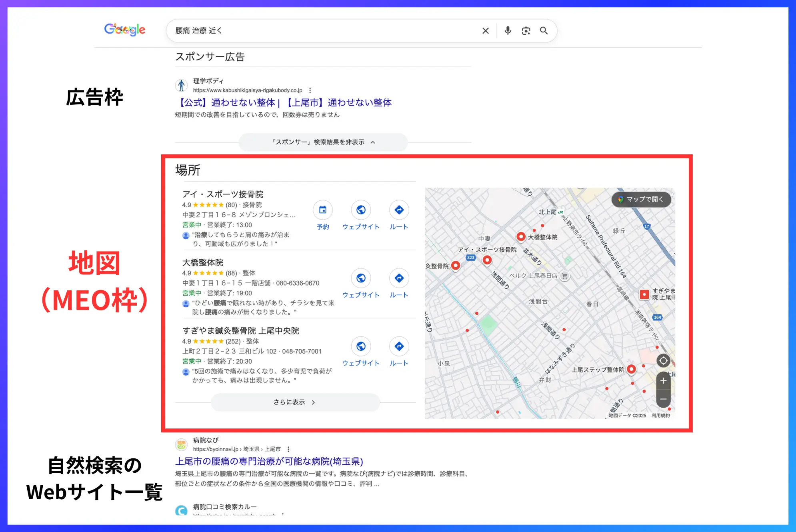This screenshot has height=532, width=796.
Task: Open Google Lens image search
Action: click(x=526, y=30)
